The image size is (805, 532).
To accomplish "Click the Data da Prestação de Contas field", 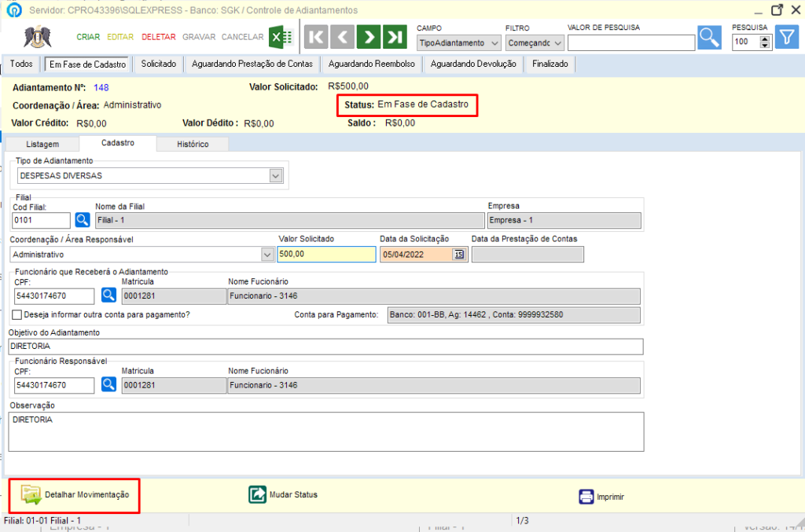I will pyautogui.click(x=527, y=255).
